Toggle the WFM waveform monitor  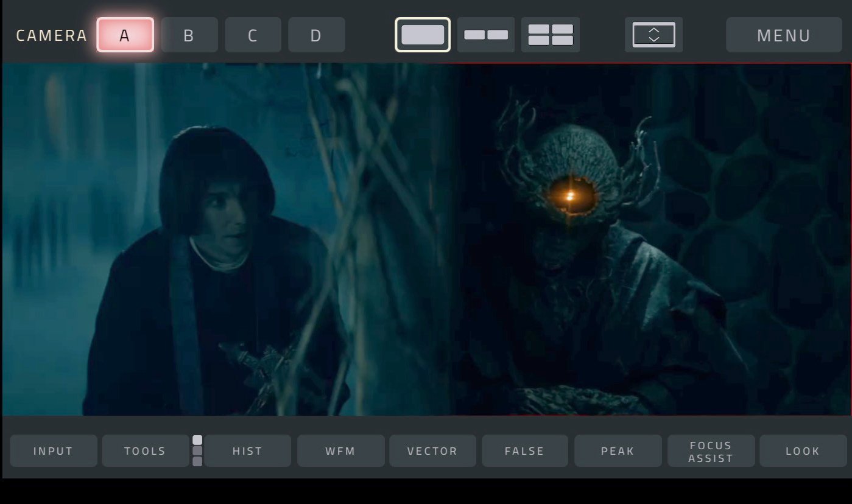[x=340, y=450]
